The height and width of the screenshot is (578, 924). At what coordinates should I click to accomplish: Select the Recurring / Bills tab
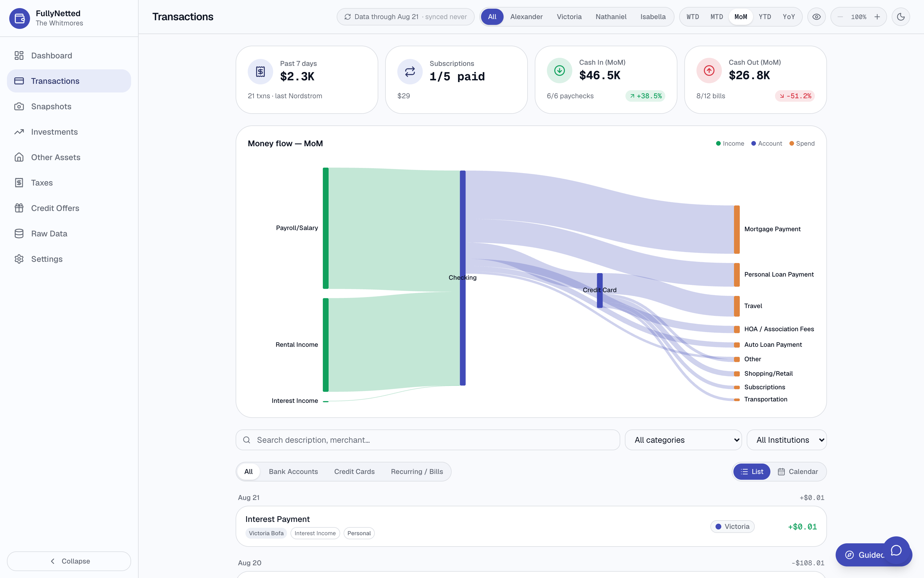pos(417,472)
